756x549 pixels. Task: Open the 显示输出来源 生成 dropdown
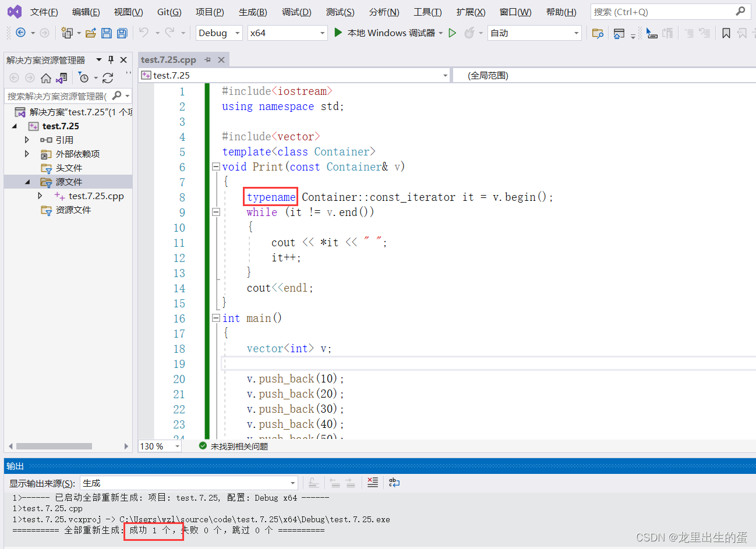point(189,483)
